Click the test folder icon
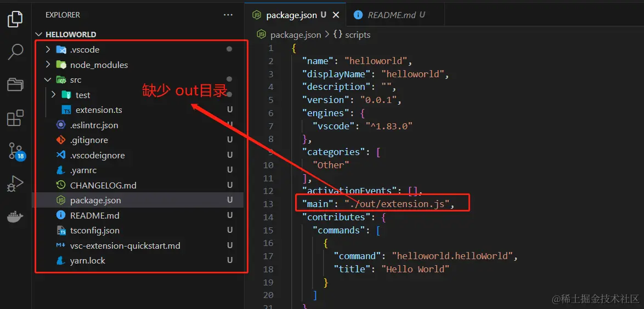The height and width of the screenshot is (309, 644). click(66, 95)
